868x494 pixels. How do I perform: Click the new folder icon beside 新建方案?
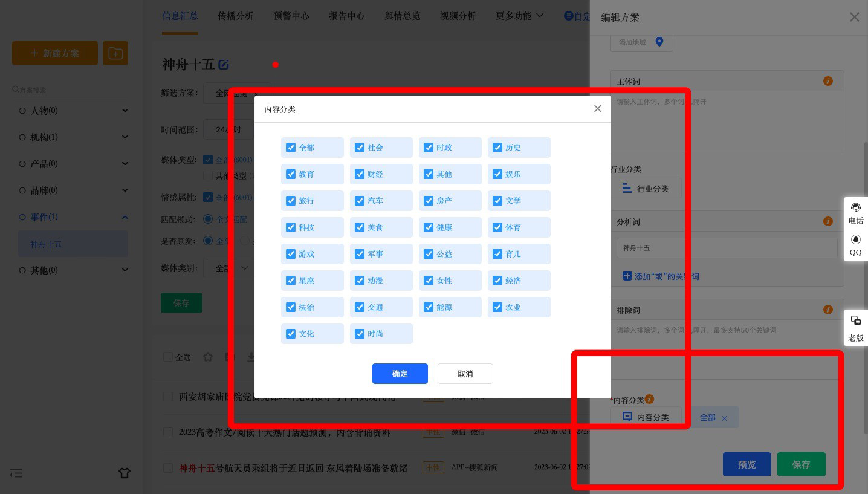point(115,53)
